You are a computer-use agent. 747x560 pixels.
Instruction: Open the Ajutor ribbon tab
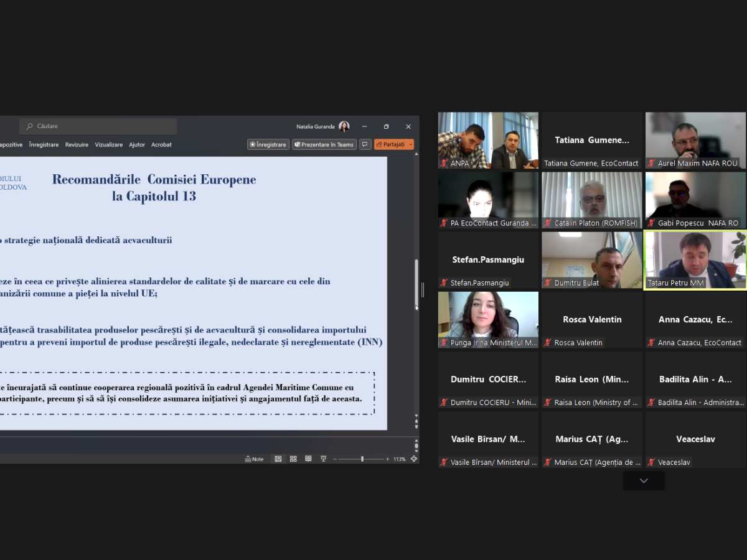pyautogui.click(x=137, y=144)
